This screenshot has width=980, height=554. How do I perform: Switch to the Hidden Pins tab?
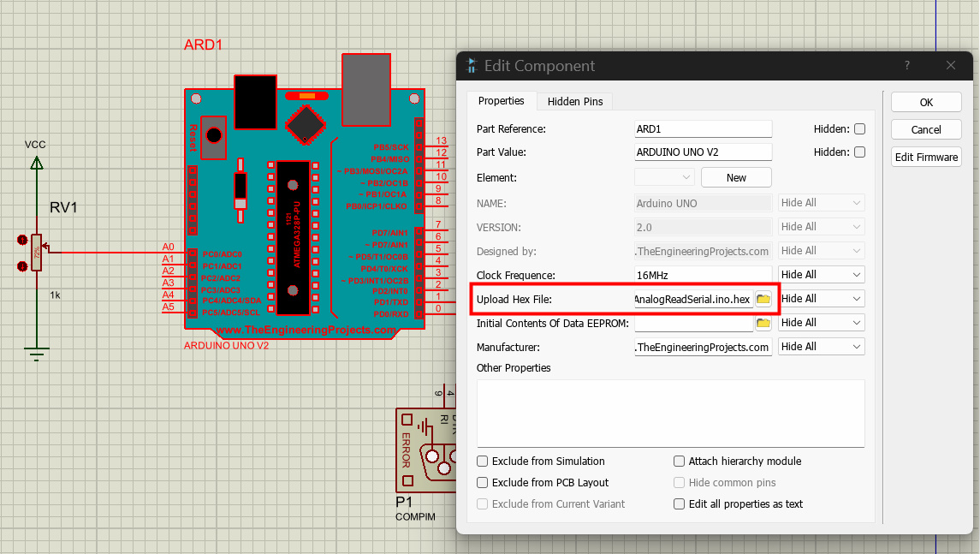pos(575,101)
